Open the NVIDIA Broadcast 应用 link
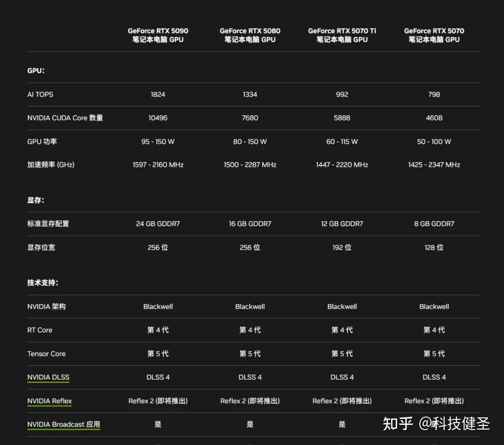Viewport: 504px width, 445px height. 63,424
